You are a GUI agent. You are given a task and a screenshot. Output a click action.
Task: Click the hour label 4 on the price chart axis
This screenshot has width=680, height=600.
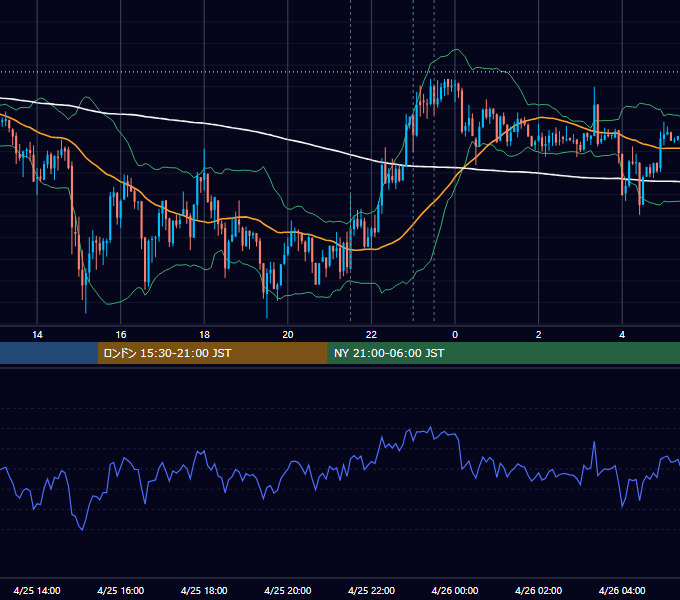(622, 335)
